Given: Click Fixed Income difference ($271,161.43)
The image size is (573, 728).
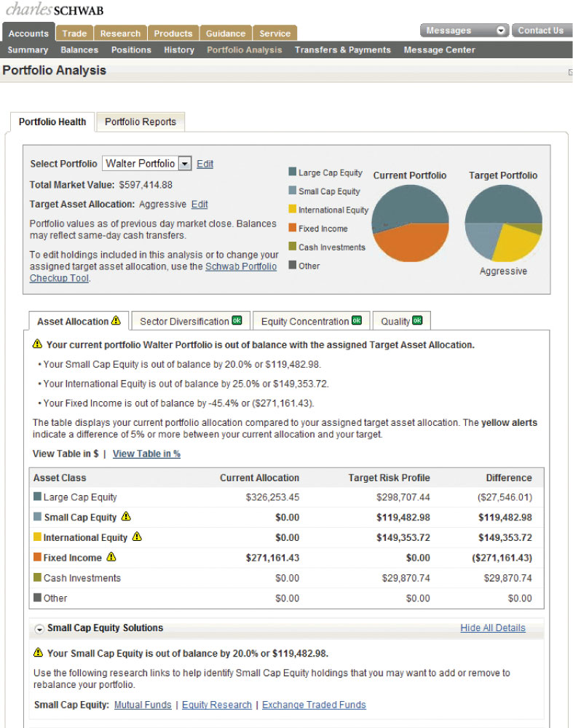Looking at the screenshot, I should coord(502,557).
